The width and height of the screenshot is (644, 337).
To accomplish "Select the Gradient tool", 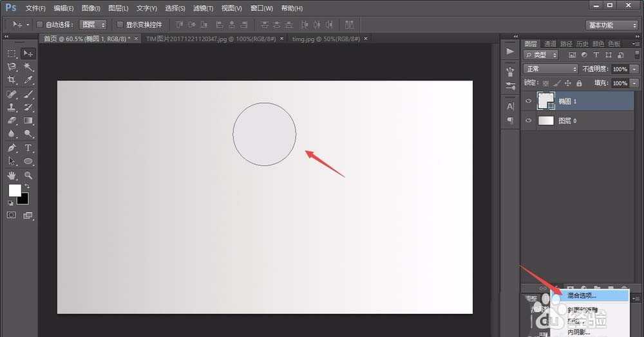I will 28,120.
